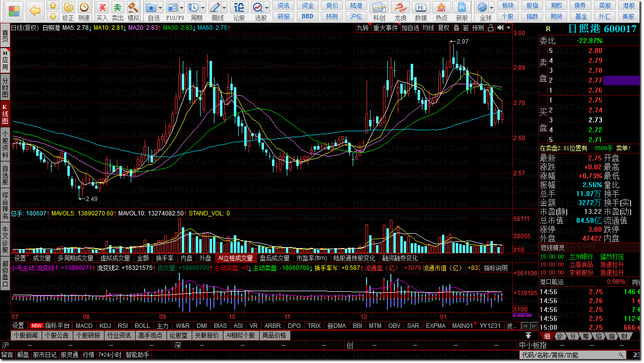Click the colorful main menu logo icon
The image size is (644, 363).
(14, 10)
